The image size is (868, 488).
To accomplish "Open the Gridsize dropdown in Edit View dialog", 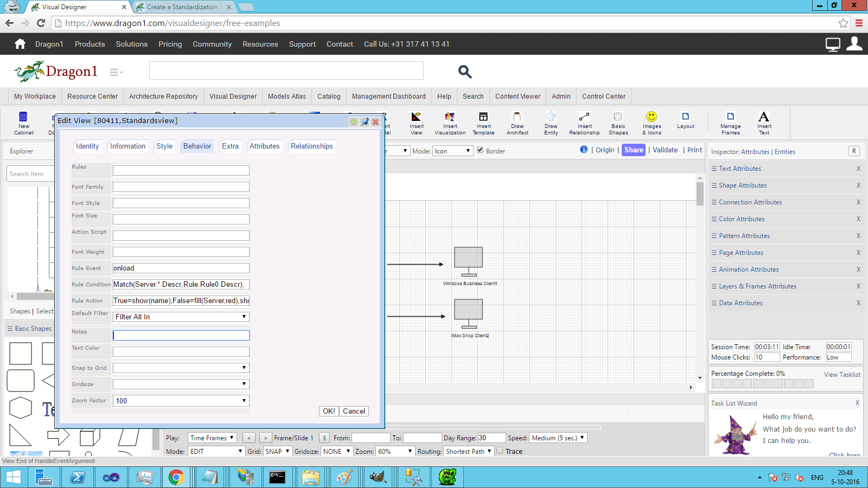I will click(181, 384).
